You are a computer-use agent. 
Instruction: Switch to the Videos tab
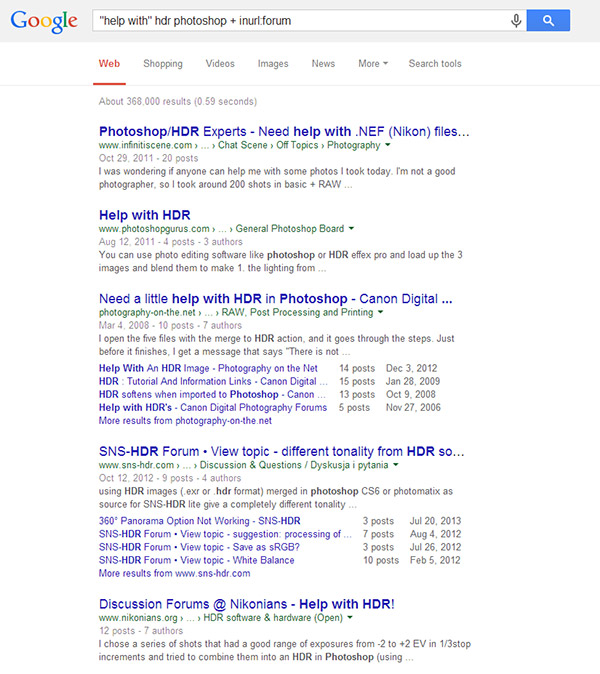pyautogui.click(x=220, y=64)
